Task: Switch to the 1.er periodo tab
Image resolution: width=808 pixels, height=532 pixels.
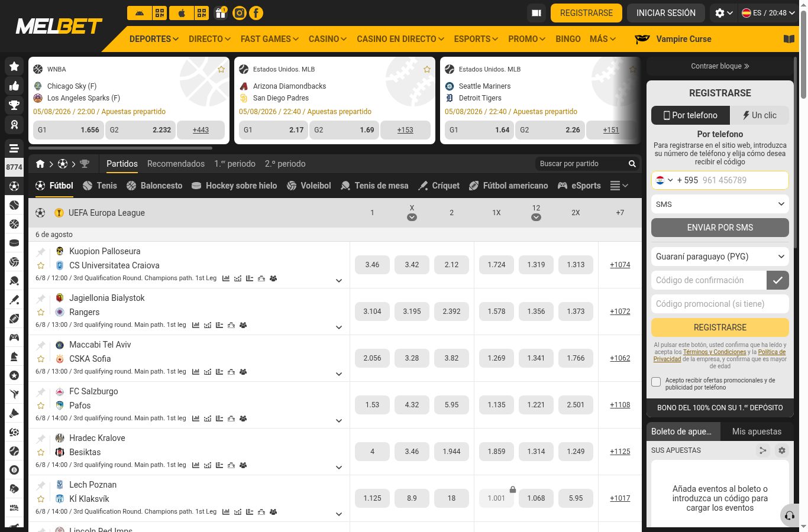Action: [235, 164]
